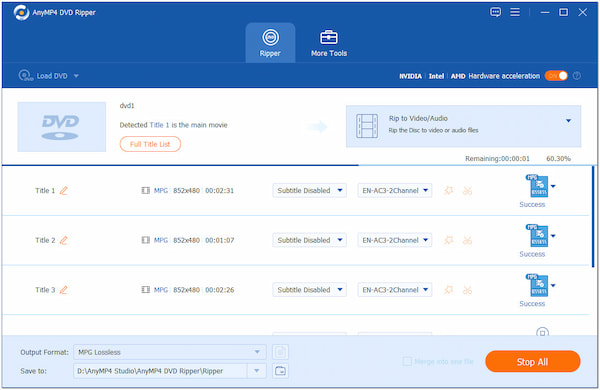The image size is (600, 390).
Task: Rename Title 1 with pencil icon
Action: (64, 191)
